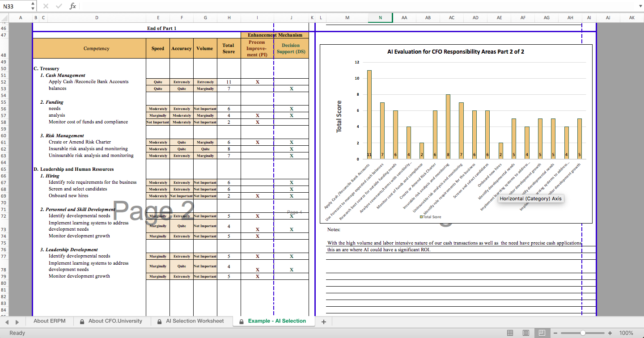This screenshot has width=644, height=338.
Task: Click 'Apply Cash /Reconcile Bank Accounts' cell
Action: point(89,82)
